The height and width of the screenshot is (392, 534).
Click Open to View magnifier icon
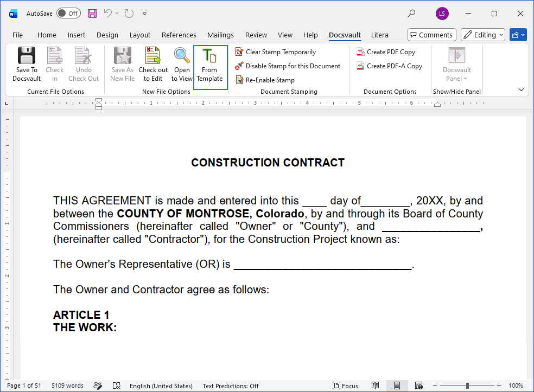coord(182,55)
